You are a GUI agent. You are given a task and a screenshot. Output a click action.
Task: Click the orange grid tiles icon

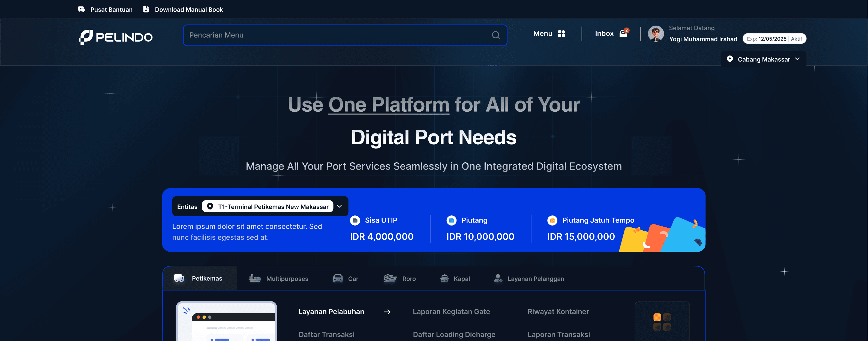662,322
